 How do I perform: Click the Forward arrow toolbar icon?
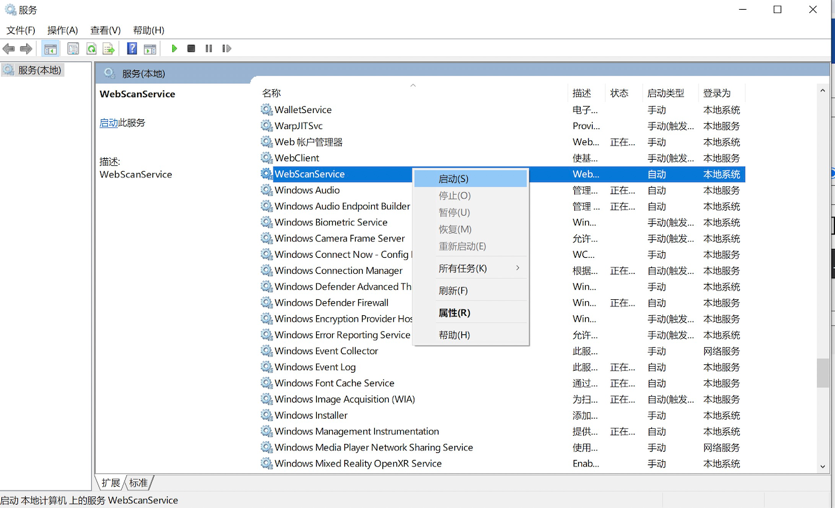(x=26, y=49)
